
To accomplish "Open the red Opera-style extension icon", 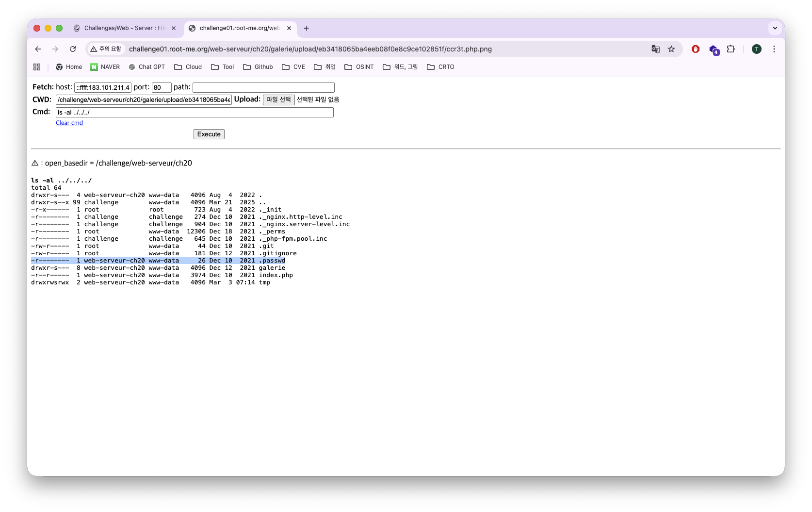I will point(696,49).
